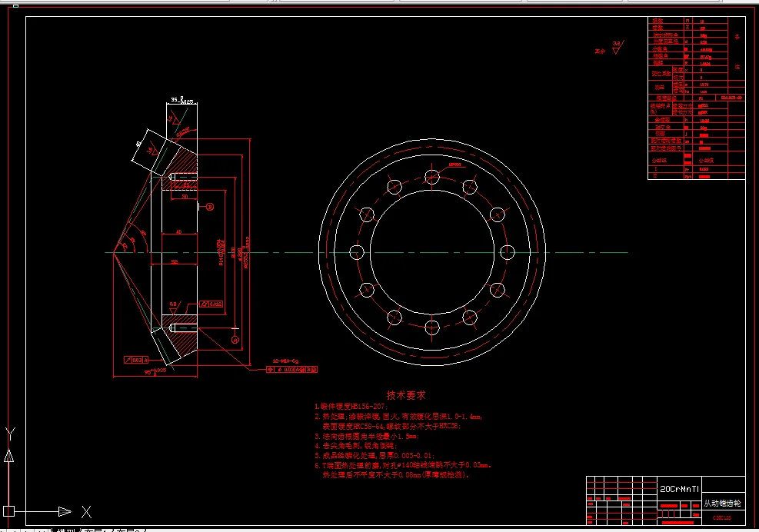The width and height of the screenshot is (759, 532).
Task: Select the 40 dimension in section view
Action: [x=178, y=232]
